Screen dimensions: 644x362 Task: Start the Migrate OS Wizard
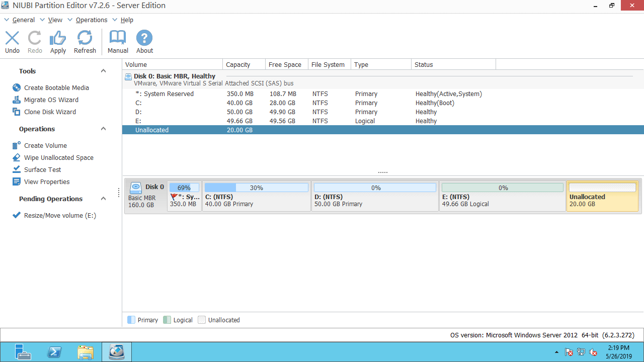tap(51, 100)
